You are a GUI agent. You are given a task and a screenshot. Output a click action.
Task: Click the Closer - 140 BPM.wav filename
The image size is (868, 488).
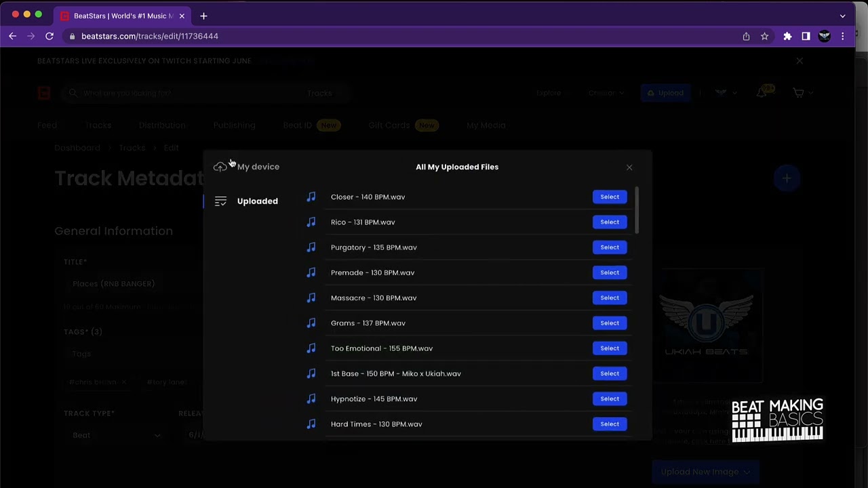coord(368,197)
